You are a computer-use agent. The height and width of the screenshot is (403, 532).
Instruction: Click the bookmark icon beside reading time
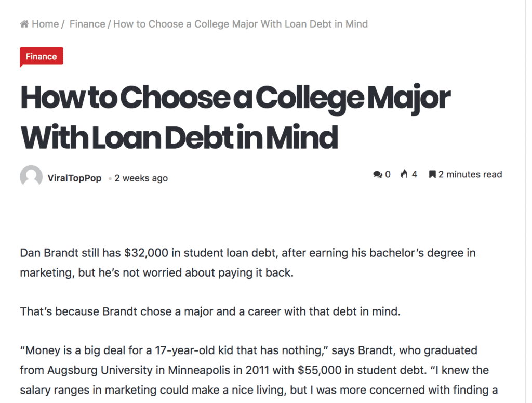[432, 175]
